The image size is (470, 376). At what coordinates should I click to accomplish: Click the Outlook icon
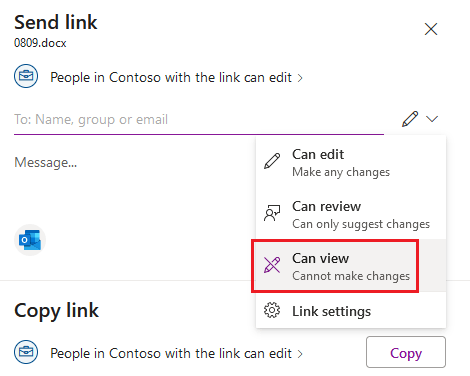point(30,240)
